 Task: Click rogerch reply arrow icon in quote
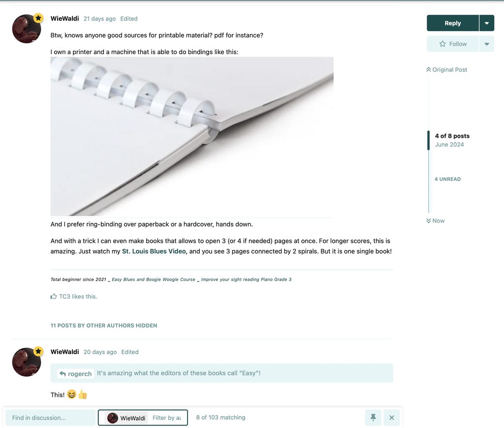coord(63,374)
